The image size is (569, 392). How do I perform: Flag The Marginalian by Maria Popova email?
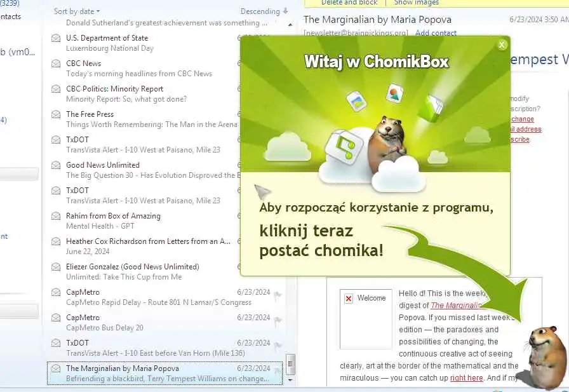278,371
